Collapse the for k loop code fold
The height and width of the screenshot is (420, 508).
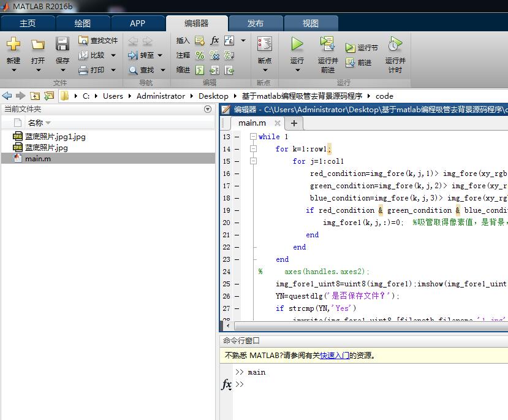[x=253, y=149]
